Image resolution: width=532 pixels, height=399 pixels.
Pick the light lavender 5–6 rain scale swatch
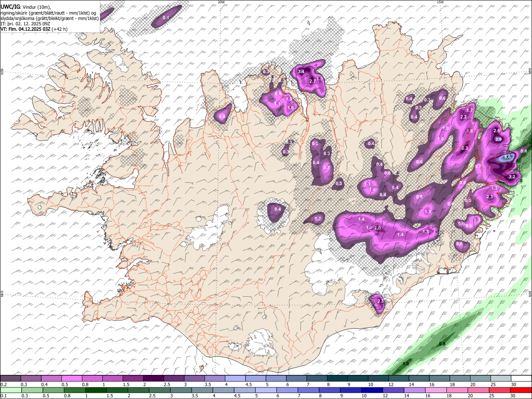click(x=266, y=390)
